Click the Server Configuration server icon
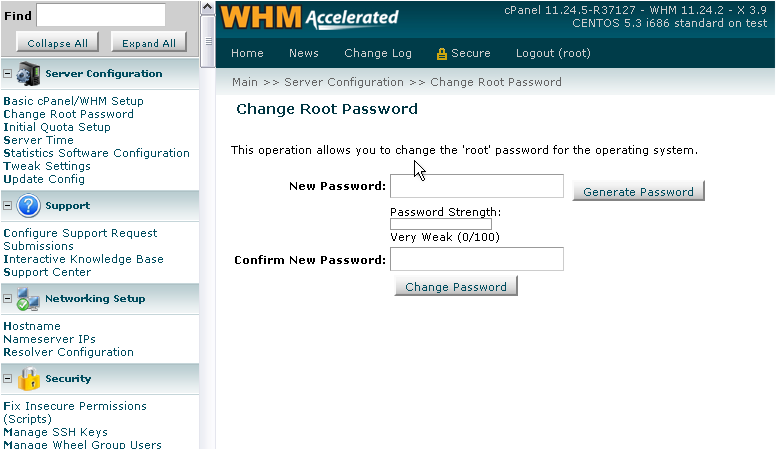The width and height of the screenshot is (776, 450). [28, 74]
